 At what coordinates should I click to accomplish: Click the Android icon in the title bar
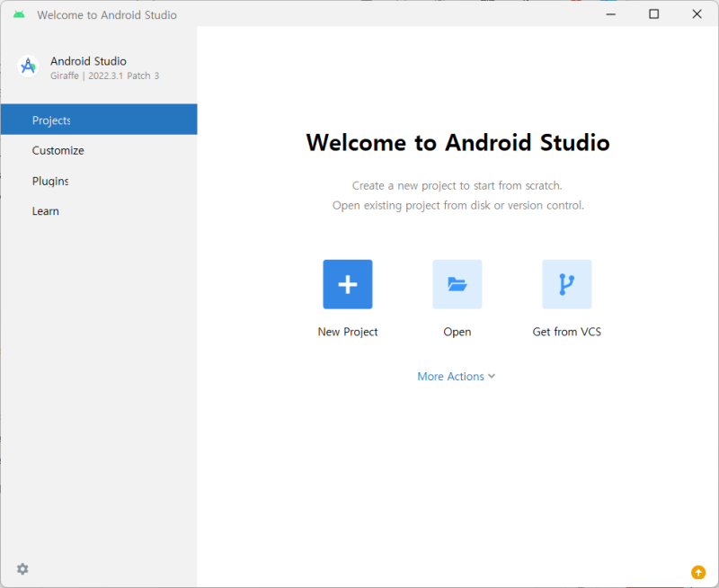[x=19, y=14]
